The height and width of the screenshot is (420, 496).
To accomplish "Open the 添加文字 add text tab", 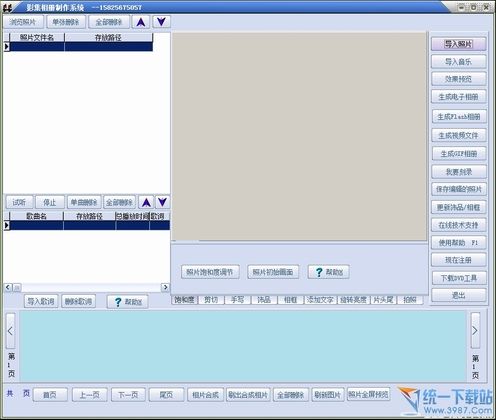I will coord(320,300).
